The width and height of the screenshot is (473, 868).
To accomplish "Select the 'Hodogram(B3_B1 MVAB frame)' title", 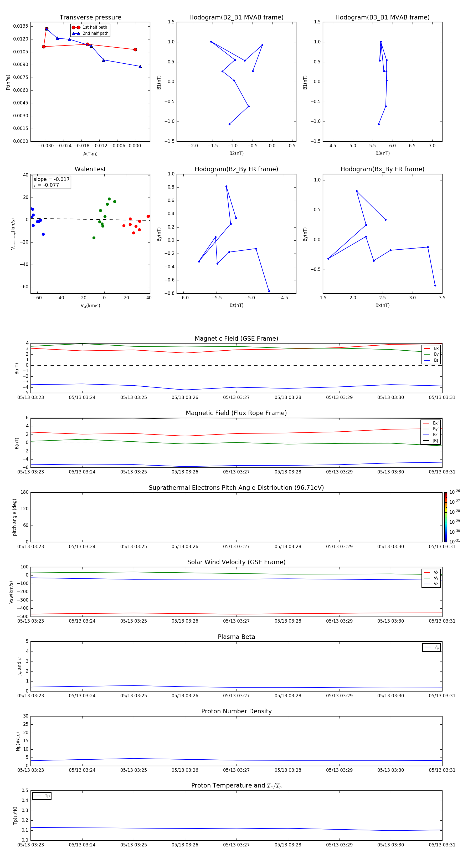I will click(x=382, y=18).
